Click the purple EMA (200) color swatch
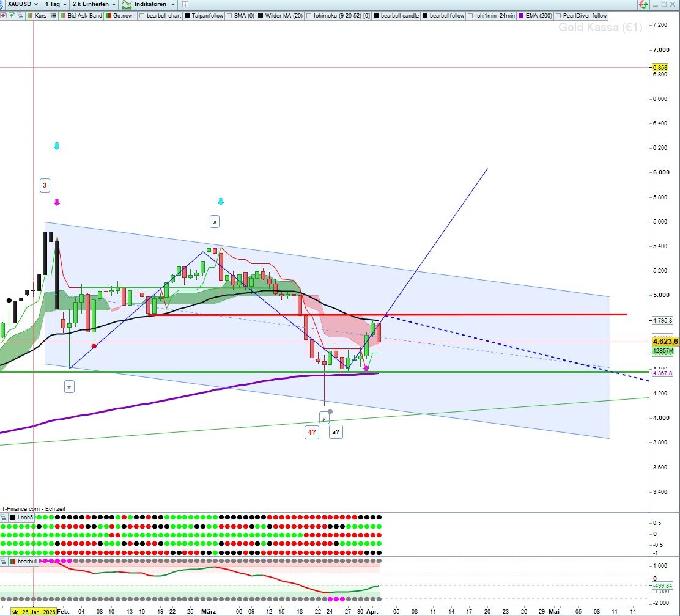Screen dimensions: 680x616 pyautogui.click(x=520, y=15)
